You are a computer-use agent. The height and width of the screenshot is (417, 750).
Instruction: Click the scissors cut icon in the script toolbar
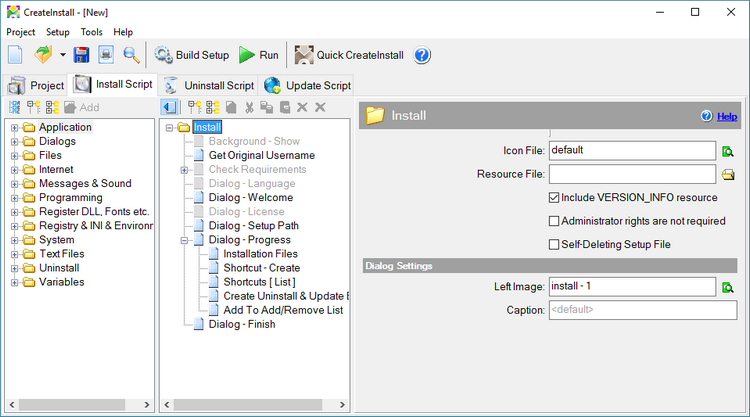pyautogui.click(x=249, y=107)
